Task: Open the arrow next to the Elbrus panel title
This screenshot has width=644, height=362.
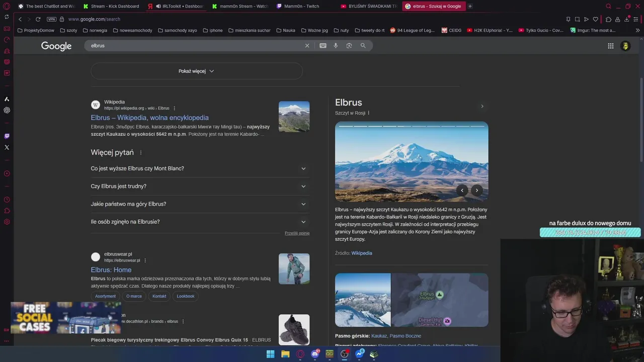Action: 482,106
